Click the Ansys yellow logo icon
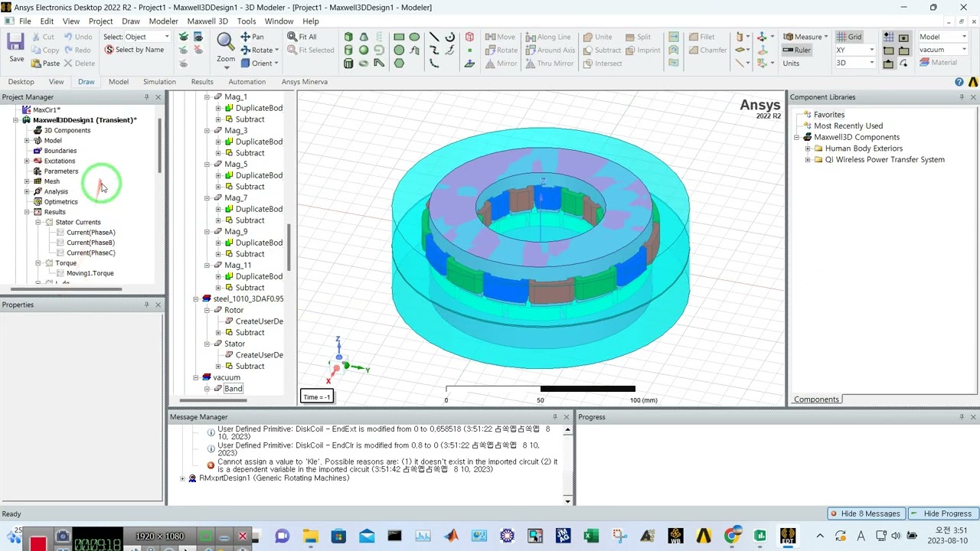Screen dimensions: 980x551 [973, 82]
